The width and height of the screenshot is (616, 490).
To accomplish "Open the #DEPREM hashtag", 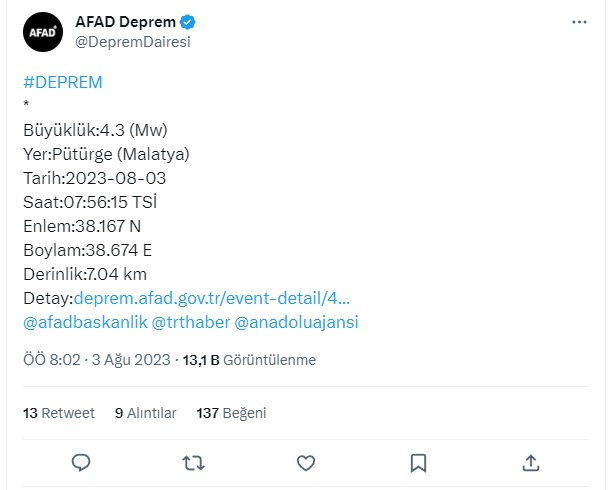I will click(x=62, y=82).
